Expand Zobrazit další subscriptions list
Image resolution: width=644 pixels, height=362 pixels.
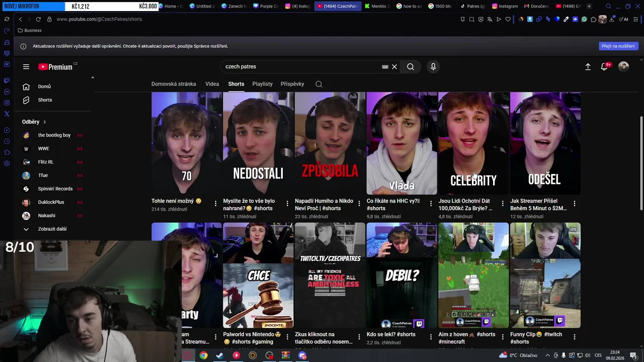(x=53, y=229)
